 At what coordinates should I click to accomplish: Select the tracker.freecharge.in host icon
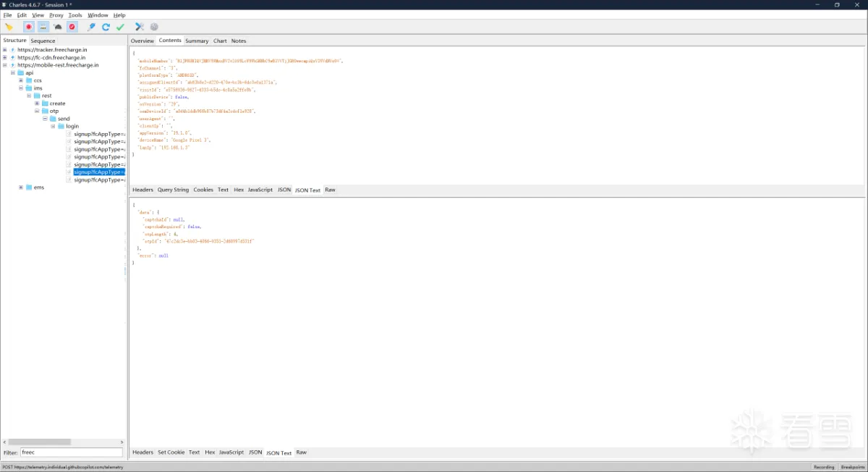[12, 50]
